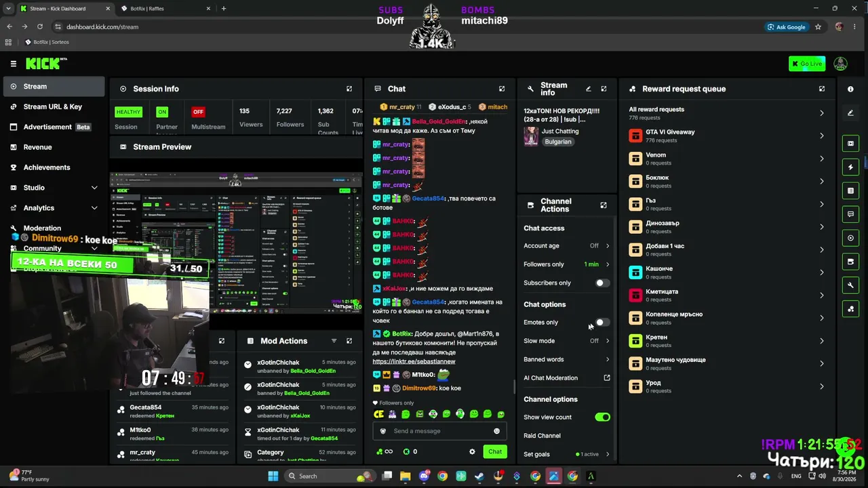The width and height of the screenshot is (868, 488).
Task: Click the Bulgarian language tag
Action: (x=558, y=142)
